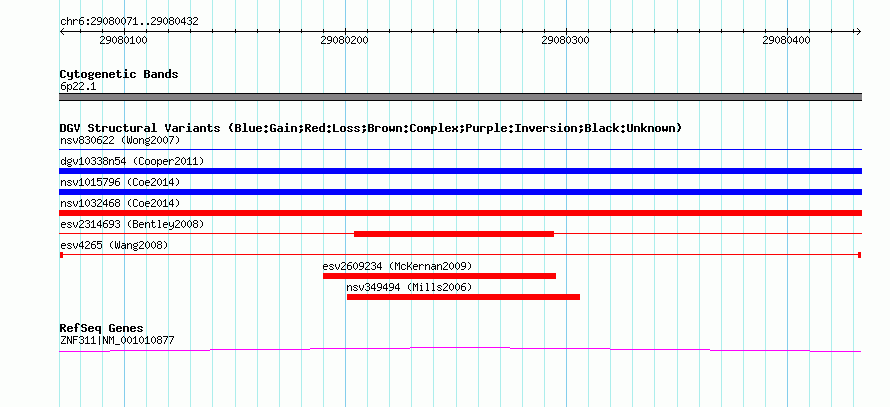Click the thick red esv2314693 segment
This screenshot has width=890, height=407.
point(454,234)
